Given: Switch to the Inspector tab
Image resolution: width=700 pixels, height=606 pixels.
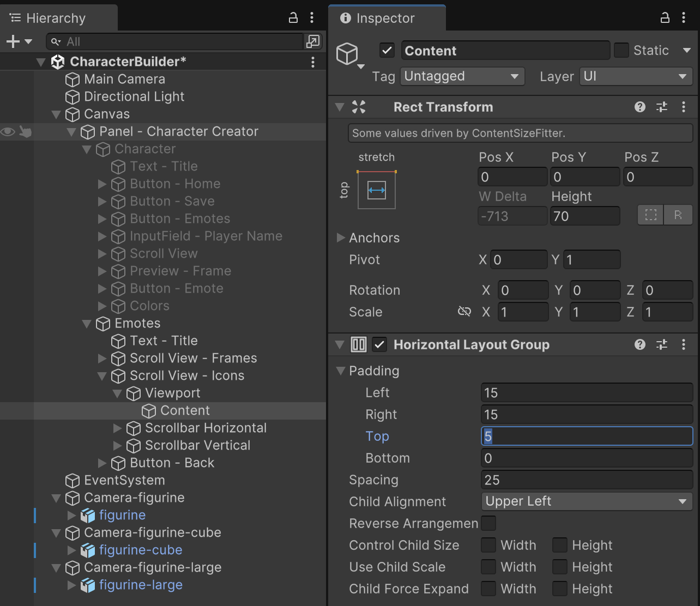Looking at the screenshot, I should tap(385, 18).
